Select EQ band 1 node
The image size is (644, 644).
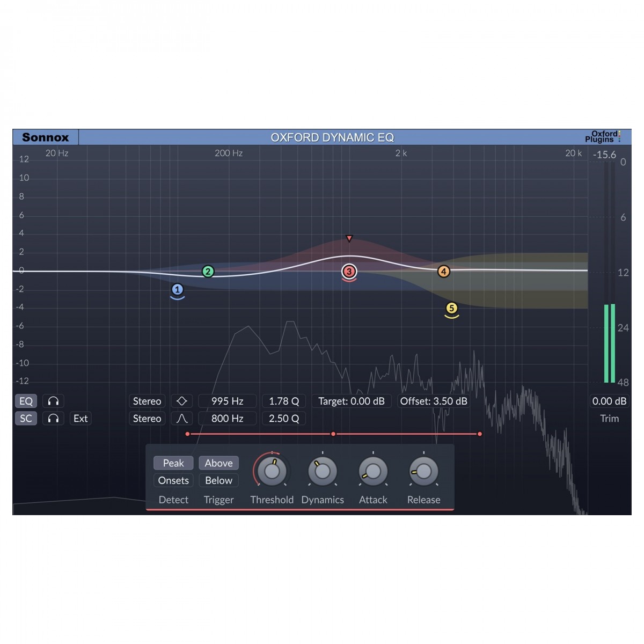click(x=177, y=290)
